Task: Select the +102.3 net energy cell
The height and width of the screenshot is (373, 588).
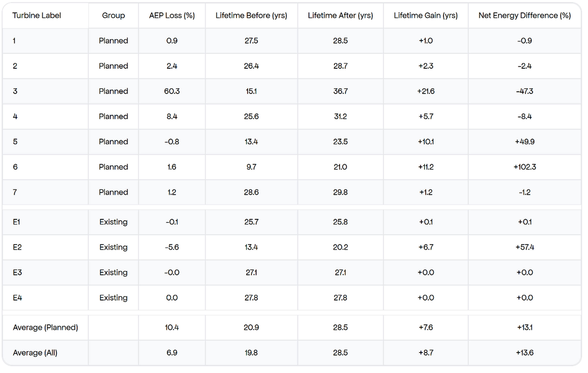Action: 525,167
